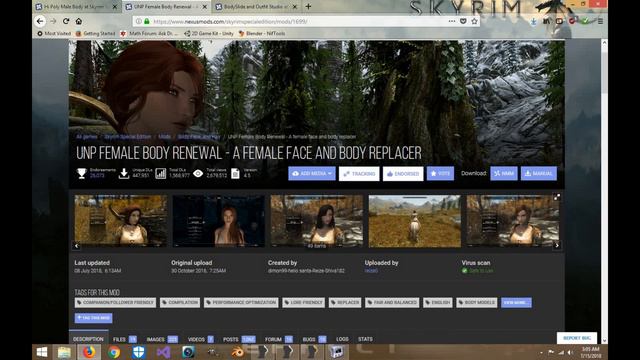640x360 pixels.
Task: Open the Getting Started bookmark
Action: tap(96, 33)
